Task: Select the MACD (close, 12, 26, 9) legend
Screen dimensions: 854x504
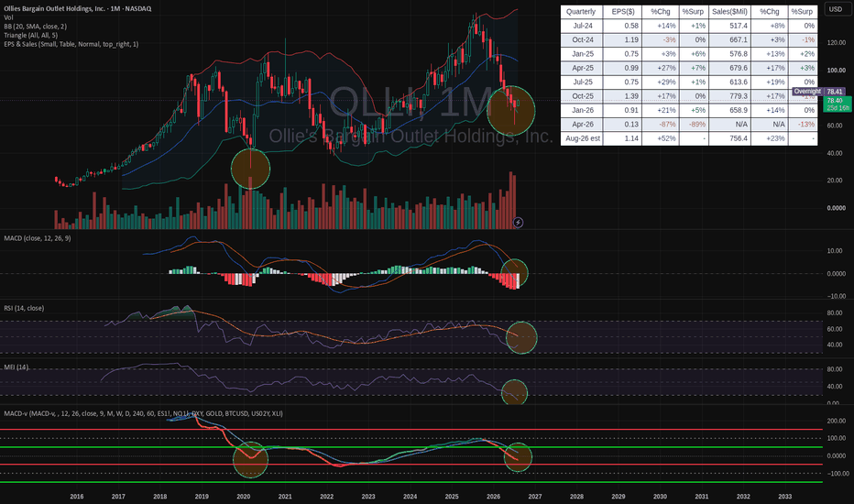Action: [37, 238]
